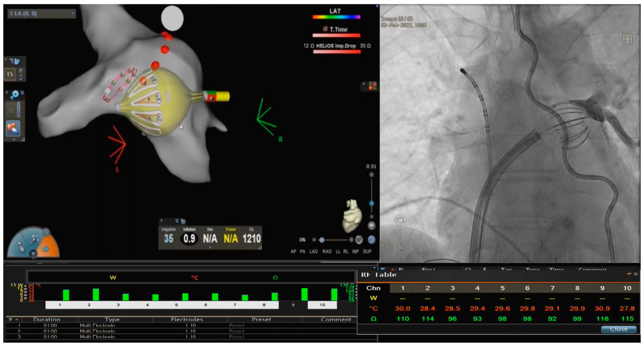Click the heart filter icon in left panel
Image resolution: width=644 pixels, height=346 pixels.
15,61
